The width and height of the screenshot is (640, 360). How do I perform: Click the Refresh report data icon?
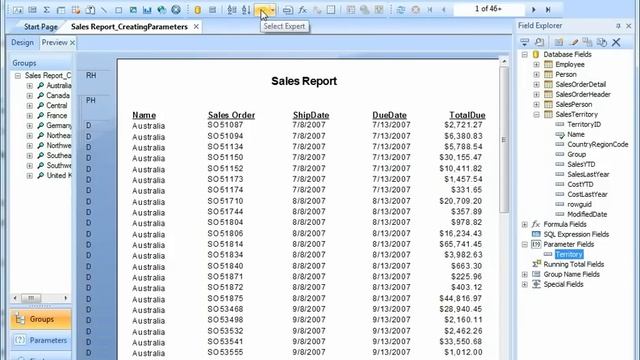401,9
